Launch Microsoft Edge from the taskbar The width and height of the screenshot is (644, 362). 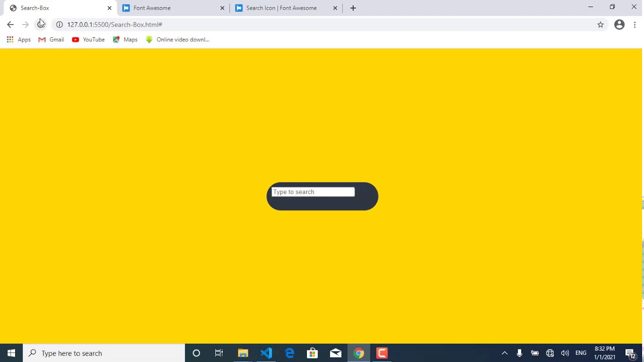click(289, 353)
